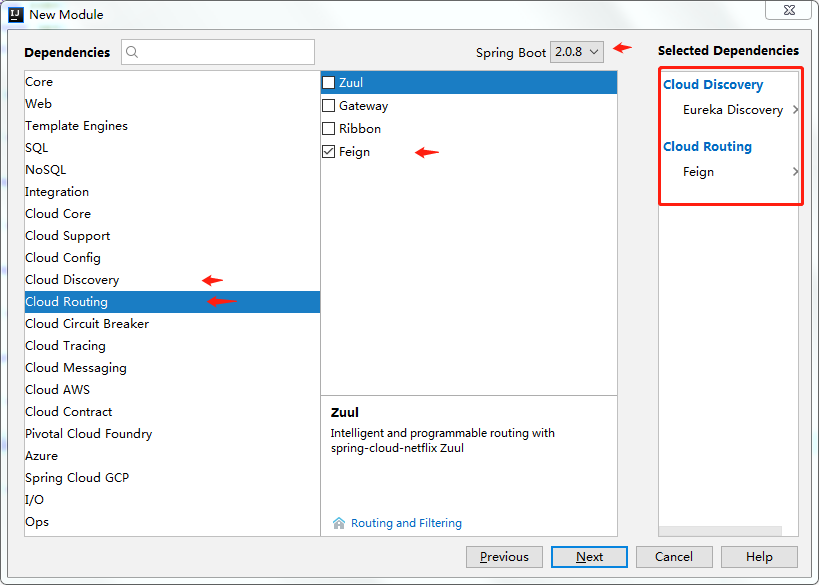819x585 pixels.
Task: Close the New Module dialog
Action: (789, 10)
